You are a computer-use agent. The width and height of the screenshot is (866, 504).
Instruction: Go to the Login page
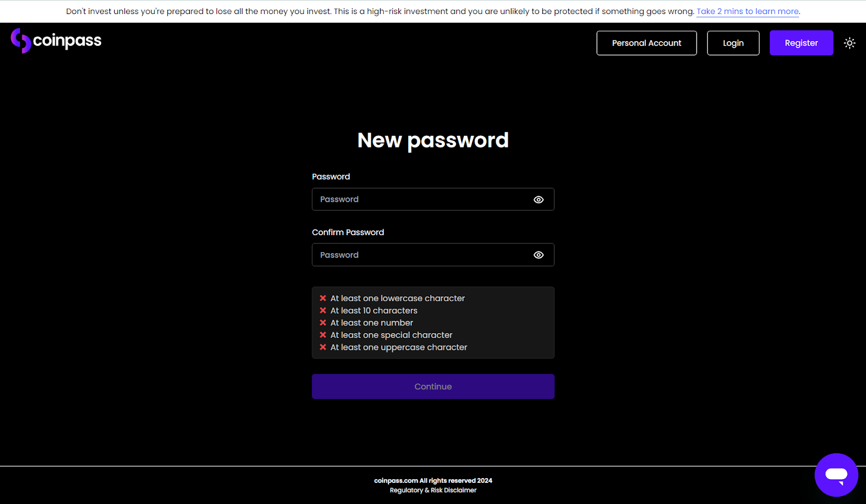[x=733, y=43]
